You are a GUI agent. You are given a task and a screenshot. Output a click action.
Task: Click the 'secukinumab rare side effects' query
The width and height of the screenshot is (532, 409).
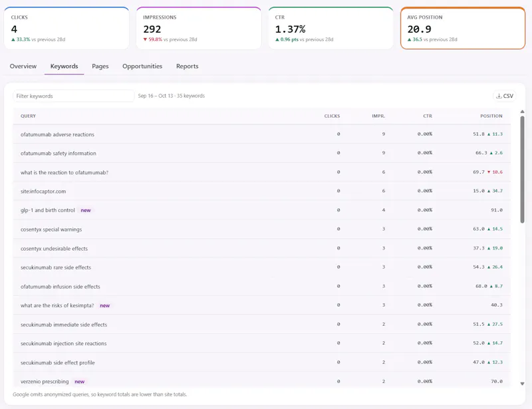[56, 267]
